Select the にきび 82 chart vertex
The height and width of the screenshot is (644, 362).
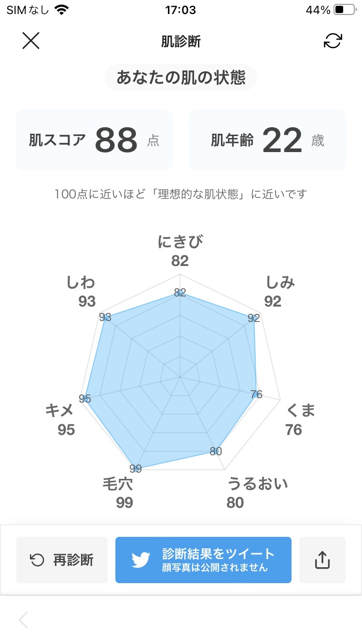(x=181, y=294)
